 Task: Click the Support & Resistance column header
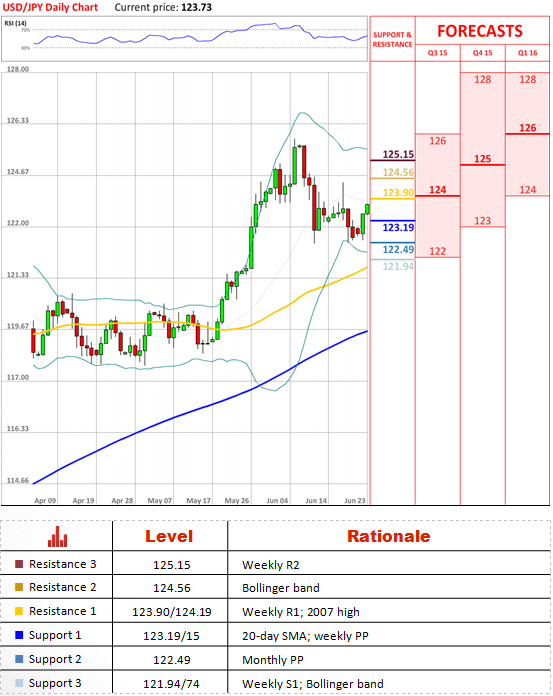tap(392, 40)
